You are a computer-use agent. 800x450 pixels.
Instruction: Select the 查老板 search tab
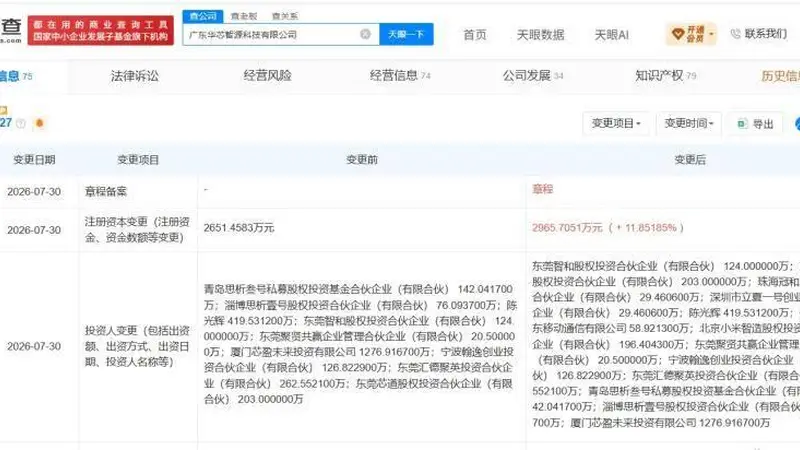[x=244, y=16]
